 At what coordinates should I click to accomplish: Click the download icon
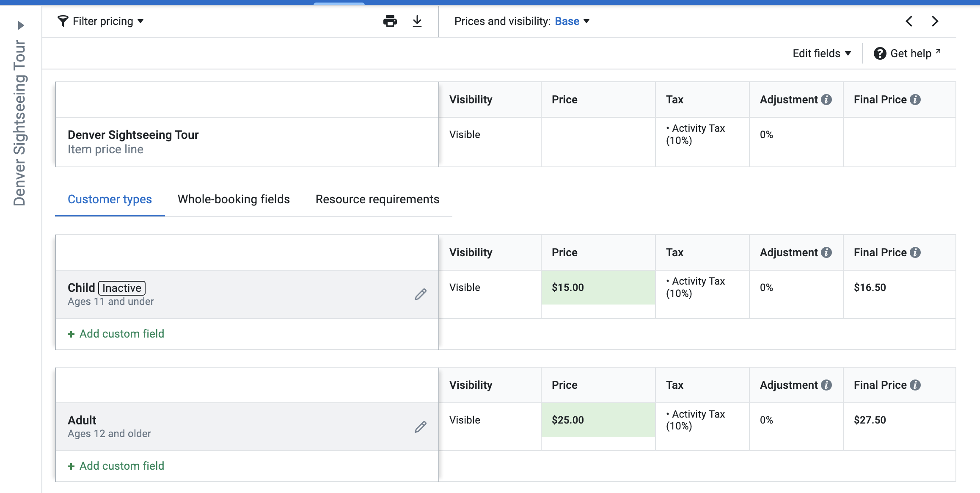(417, 21)
